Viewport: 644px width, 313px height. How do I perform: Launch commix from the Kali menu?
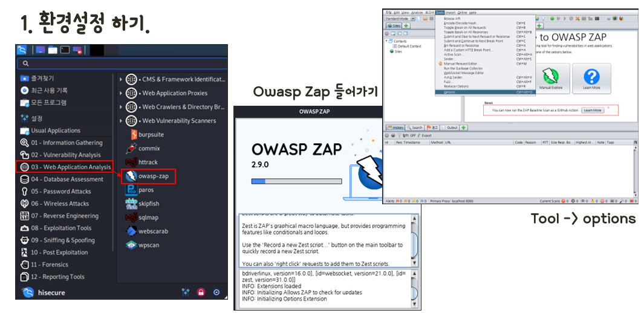[x=143, y=149]
